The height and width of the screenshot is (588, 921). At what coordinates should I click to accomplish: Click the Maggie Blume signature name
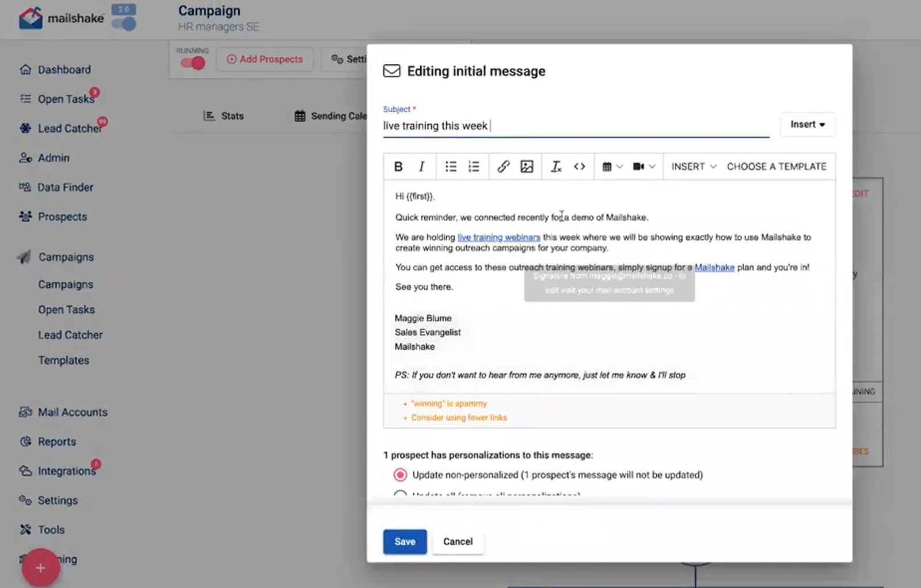coord(423,318)
